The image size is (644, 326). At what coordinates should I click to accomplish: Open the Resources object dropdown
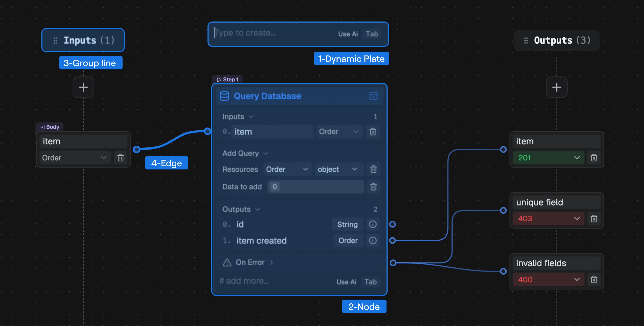(x=339, y=169)
